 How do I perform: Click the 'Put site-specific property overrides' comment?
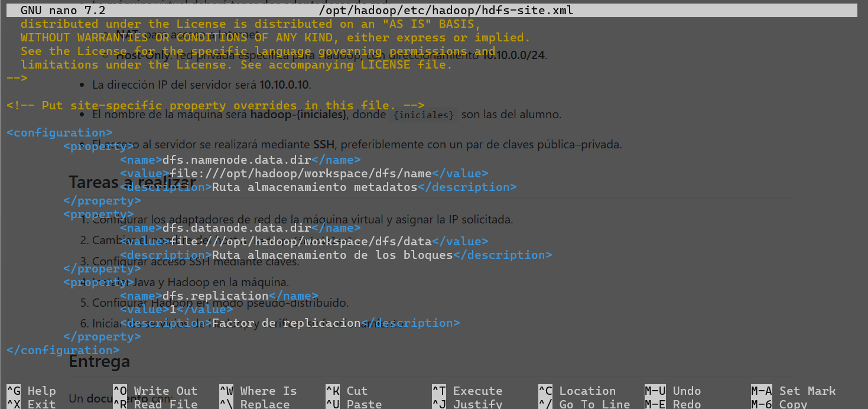pos(216,105)
